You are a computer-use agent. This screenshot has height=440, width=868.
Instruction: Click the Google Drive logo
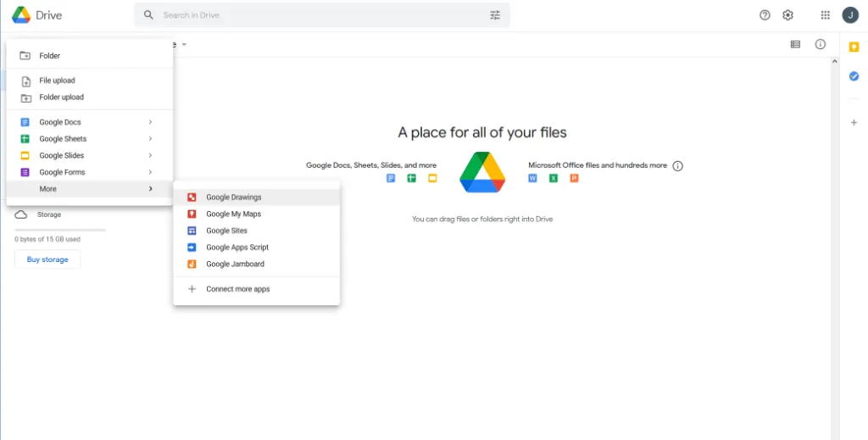pyautogui.click(x=21, y=15)
